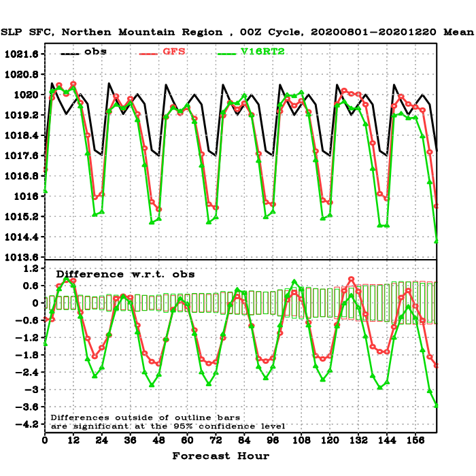
Task: Click the y-axis label 1017.6
Action: (22, 156)
